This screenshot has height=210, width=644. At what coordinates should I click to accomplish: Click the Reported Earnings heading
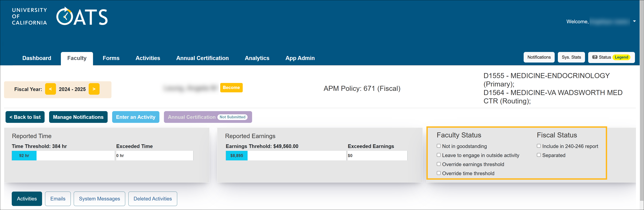(250, 136)
